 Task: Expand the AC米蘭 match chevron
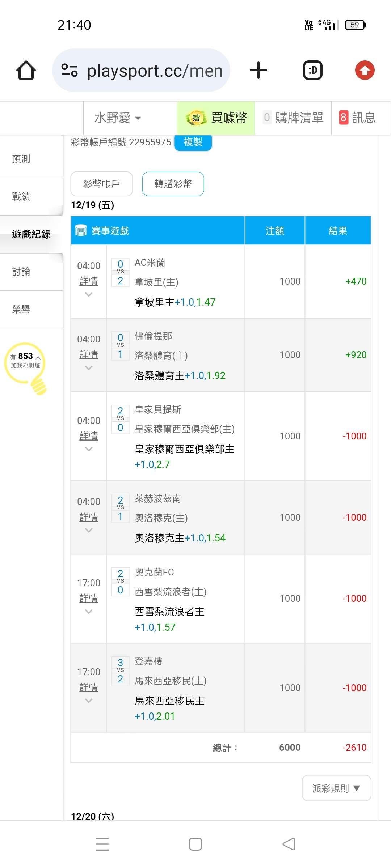coord(89,295)
